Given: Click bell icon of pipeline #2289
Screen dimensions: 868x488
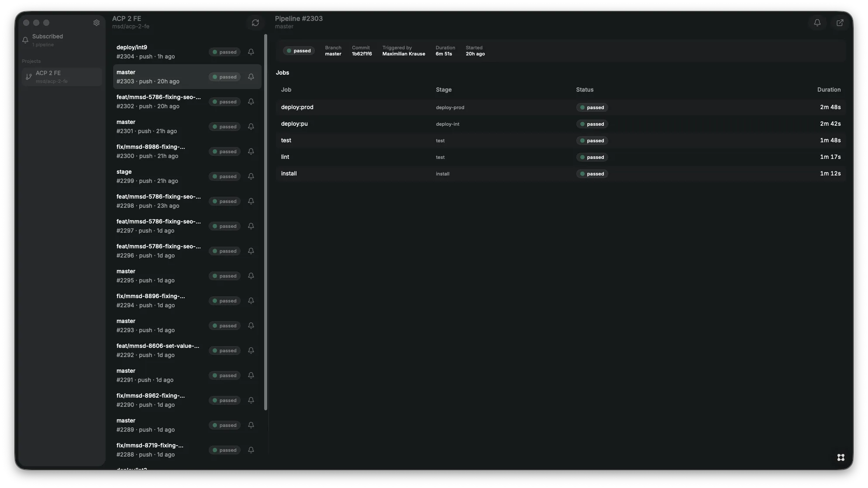Looking at the screenshot, I should coord(251,425).
